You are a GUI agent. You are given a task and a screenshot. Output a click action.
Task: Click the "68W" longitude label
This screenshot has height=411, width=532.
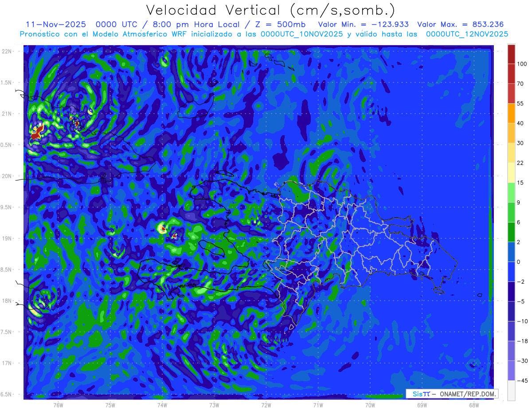click(x=474, y=405)
